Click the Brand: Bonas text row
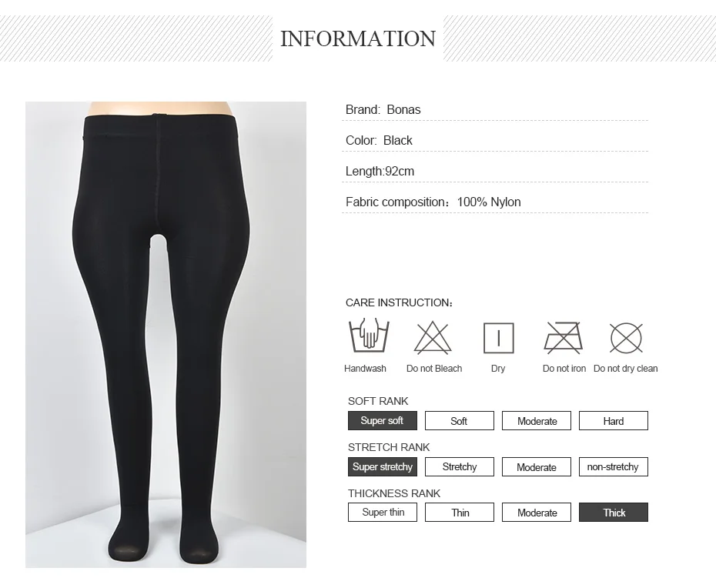 click(495, 109)
